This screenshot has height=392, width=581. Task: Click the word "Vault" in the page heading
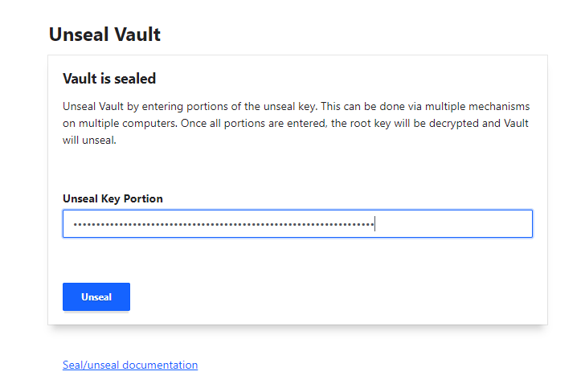coord(137,35)
